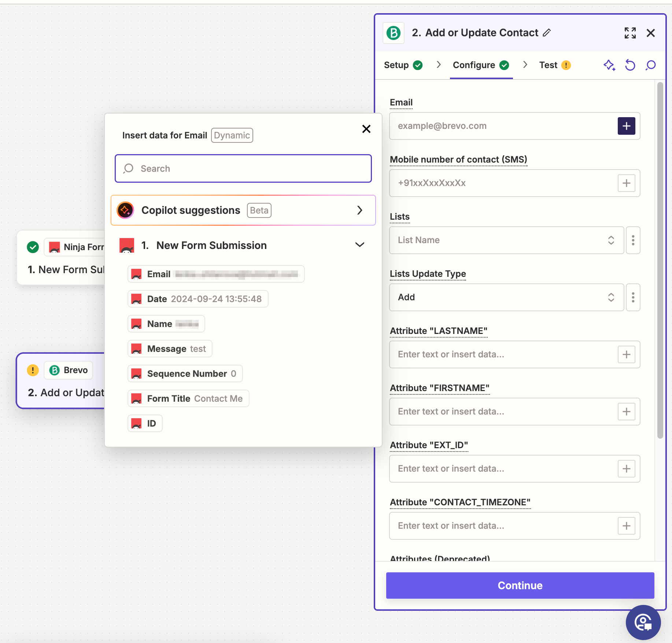The width and height of the screenshot is (672, 643).
Task: Collapse the New Form Submission section
Action: tap(359, 245)
